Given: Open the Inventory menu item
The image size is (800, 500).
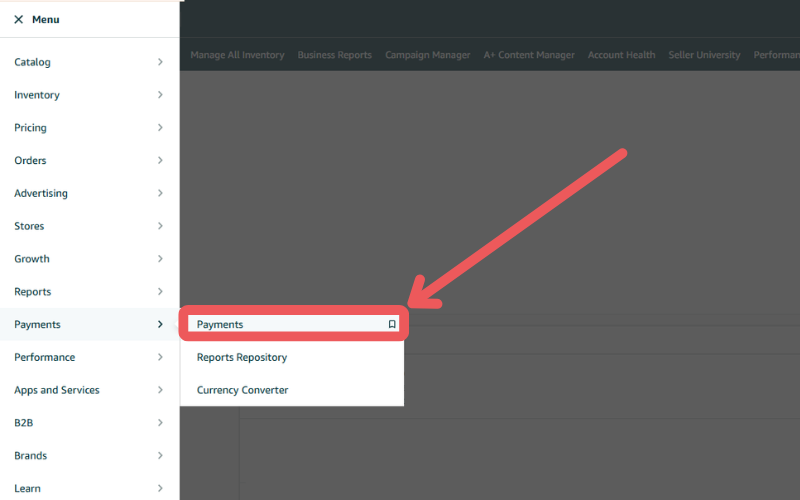Looking at the screenshot, I should 89,95.
